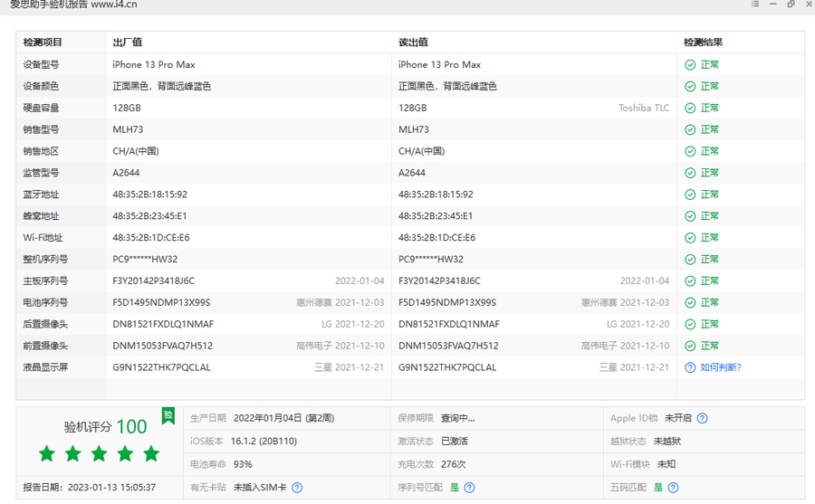Click the factory device color 正面黑色，背面远峰蓝色

click(162, 86)
